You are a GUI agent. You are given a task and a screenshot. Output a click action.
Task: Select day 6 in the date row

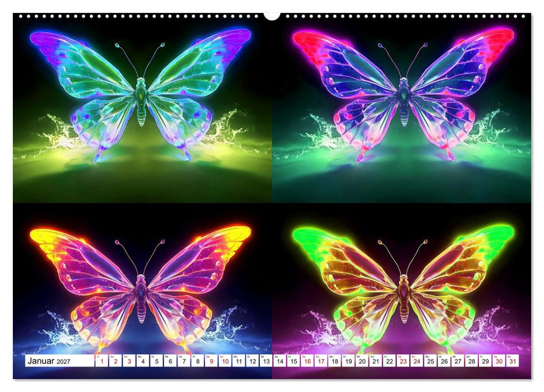pyautogui.click(x=170, y=361)
